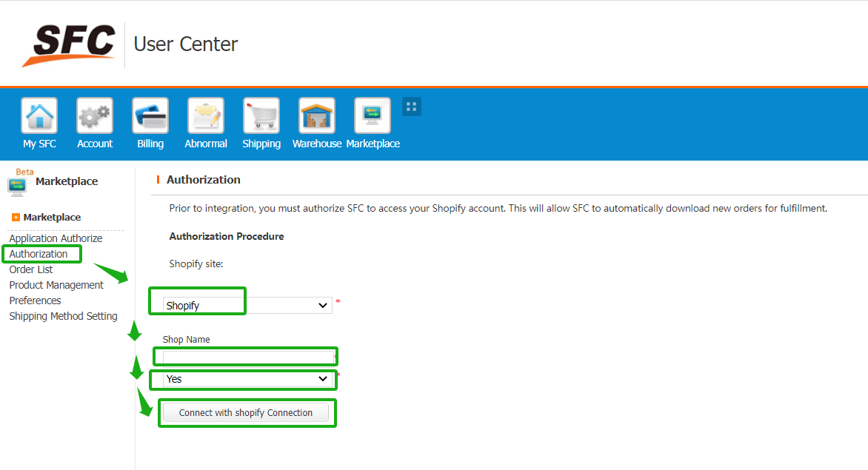
Task: Click the User Center title text
Action: click(185, 44)
